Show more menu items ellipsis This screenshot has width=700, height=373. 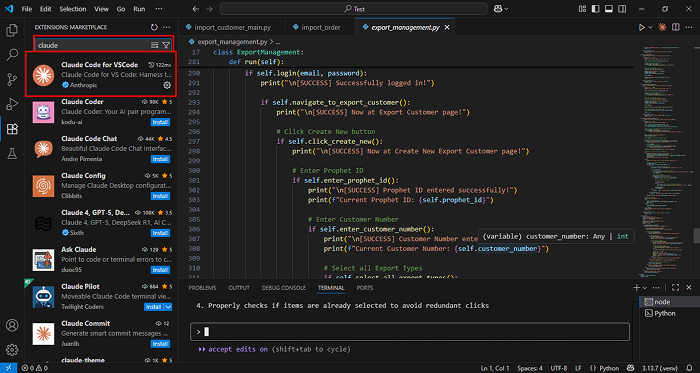click(158, 9)
